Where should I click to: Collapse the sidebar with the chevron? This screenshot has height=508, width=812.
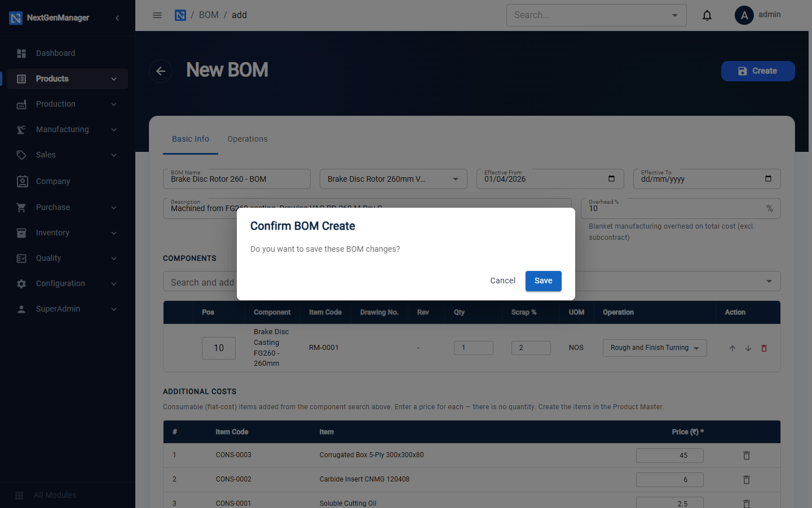[x=117, y=18]
